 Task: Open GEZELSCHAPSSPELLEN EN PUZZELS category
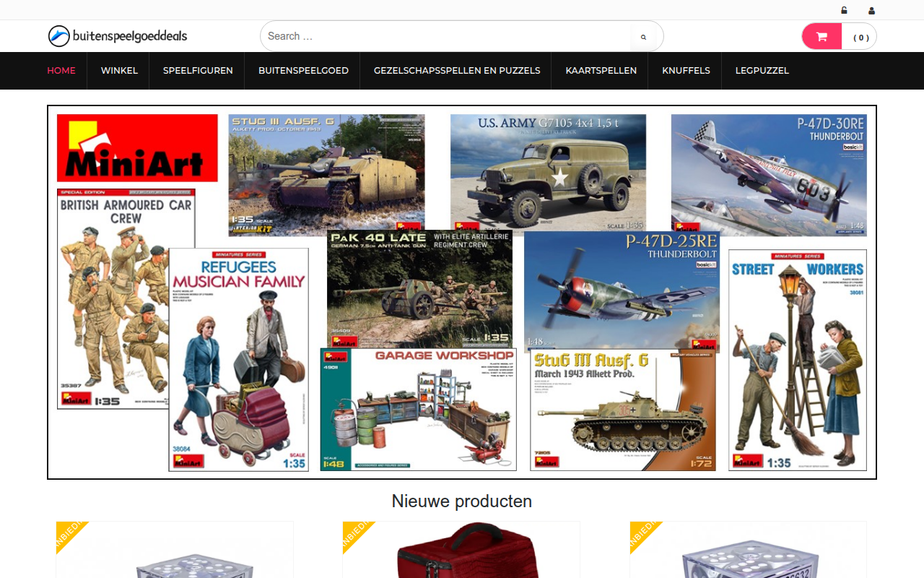[x=457, y=71]
